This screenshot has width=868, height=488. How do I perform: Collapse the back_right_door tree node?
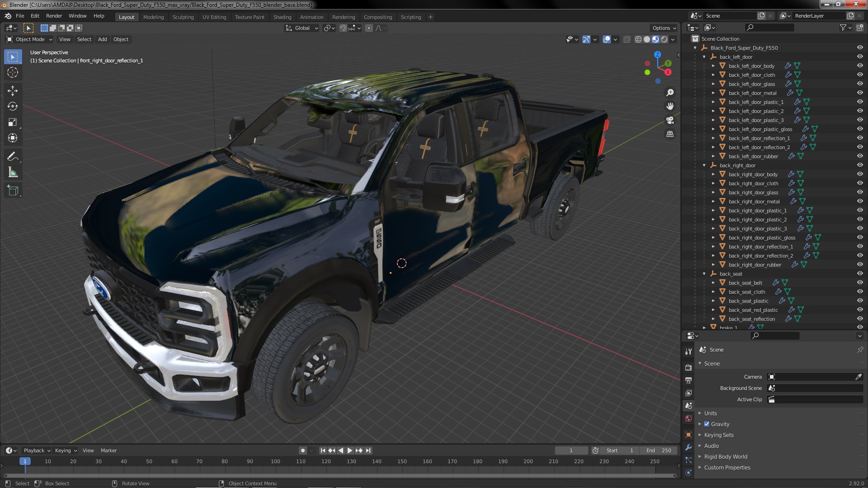[704, 165]
